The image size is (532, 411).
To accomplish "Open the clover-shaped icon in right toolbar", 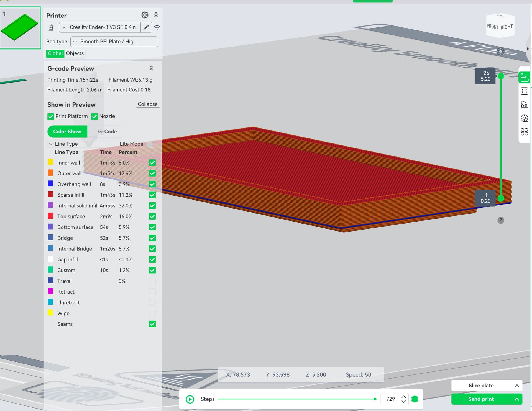I will pyautogui.click(x=524, y=132).
